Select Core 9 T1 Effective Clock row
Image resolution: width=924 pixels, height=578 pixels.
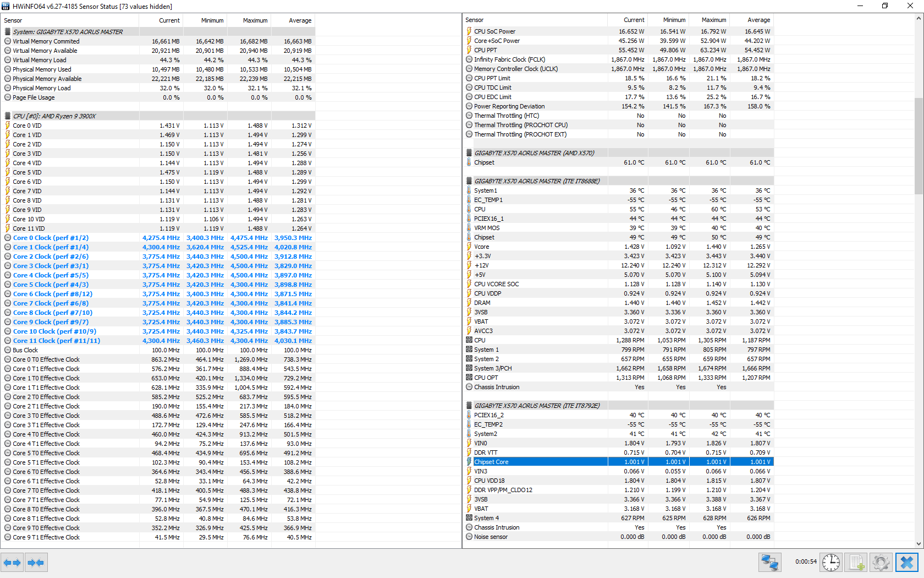point(158,537)
